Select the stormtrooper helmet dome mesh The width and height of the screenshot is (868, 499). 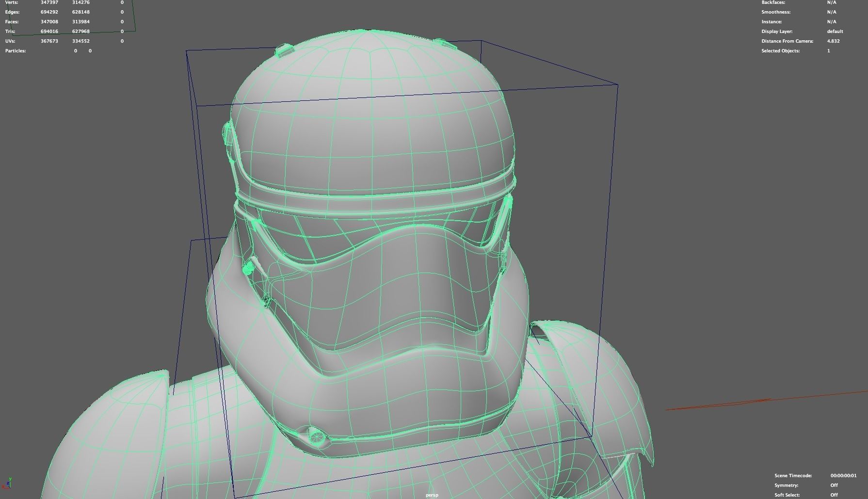pos(372,116)
